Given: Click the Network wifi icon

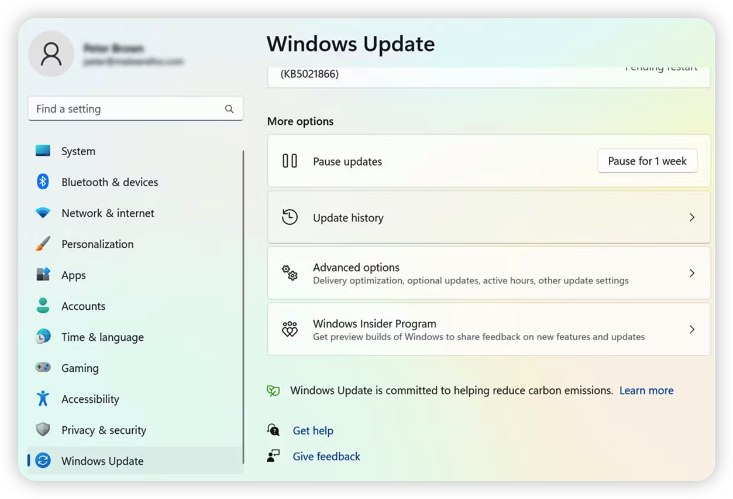Looking at the screenshot, I should click(43, 213).
